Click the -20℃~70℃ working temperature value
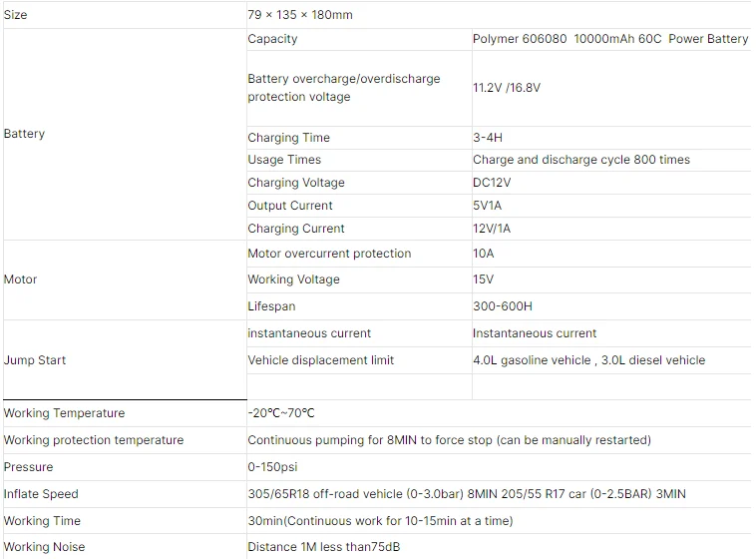Viewport: 756px width, 559px height. click(x=281, y=413)
